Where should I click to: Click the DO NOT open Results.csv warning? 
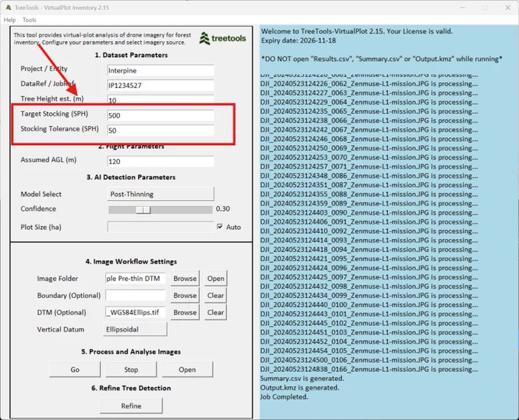point(382,59)
